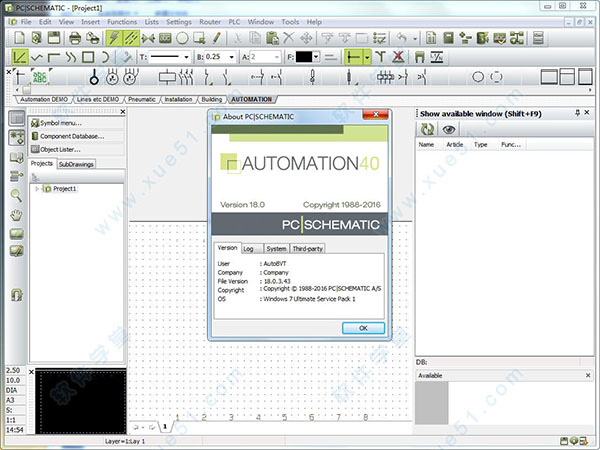Open the PLC menu
This screenshot has width=600, height=450.
point(234,22)
